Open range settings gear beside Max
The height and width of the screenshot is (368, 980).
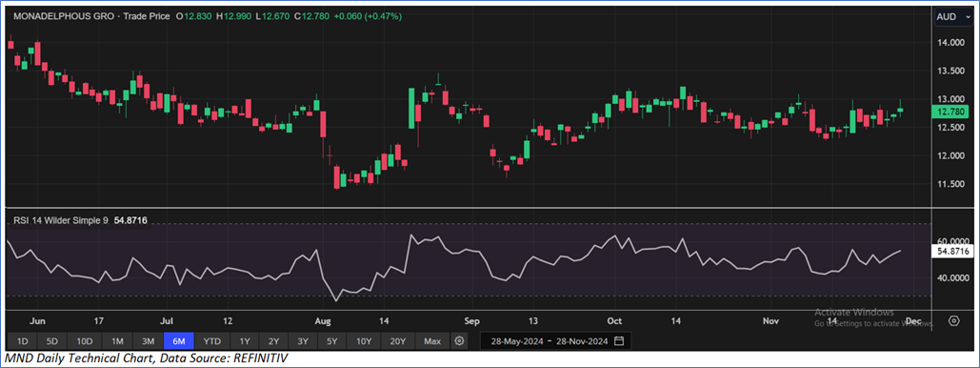459,341
